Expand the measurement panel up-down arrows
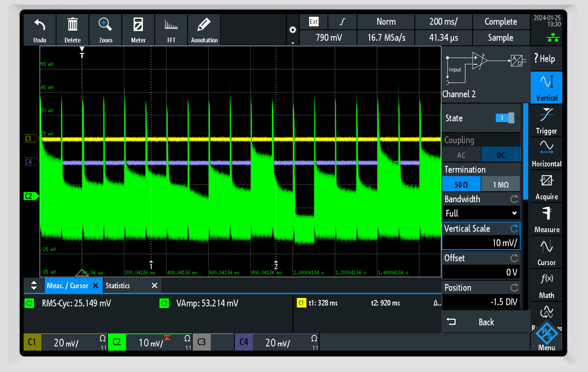 point(34,286)
